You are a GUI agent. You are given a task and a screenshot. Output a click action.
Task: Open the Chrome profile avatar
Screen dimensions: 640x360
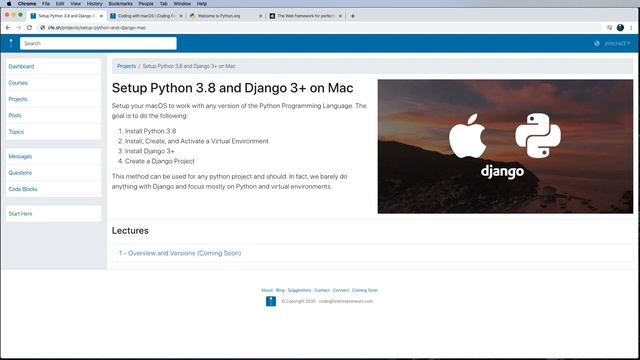click(620, 28)
